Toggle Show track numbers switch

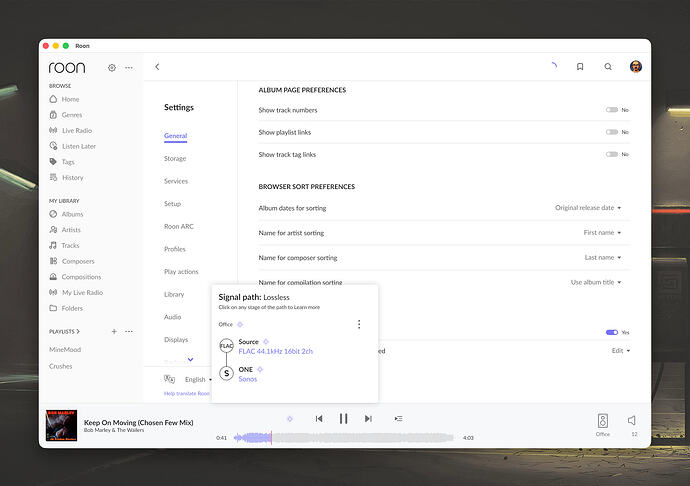[x=612, y=110]
